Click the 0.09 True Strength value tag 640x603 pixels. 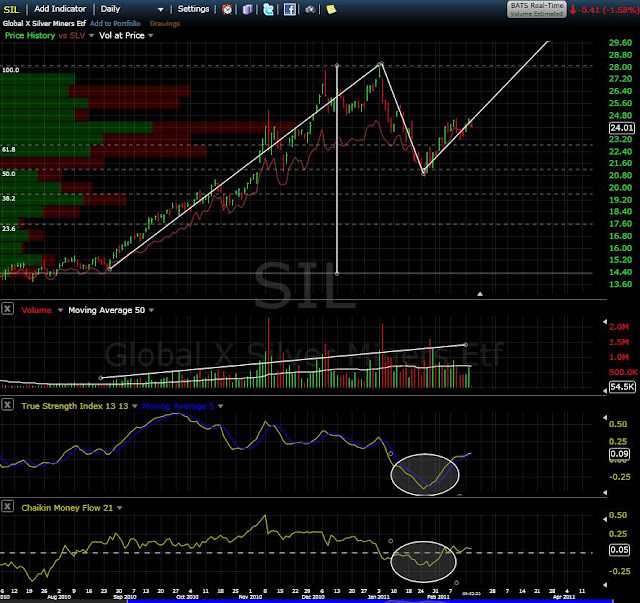click(619, 454)
